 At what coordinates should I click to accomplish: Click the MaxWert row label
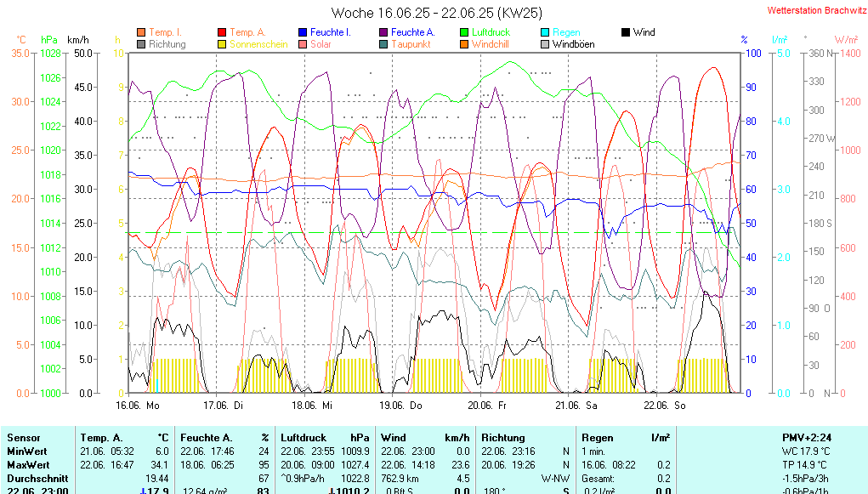[x=27, y=465]
